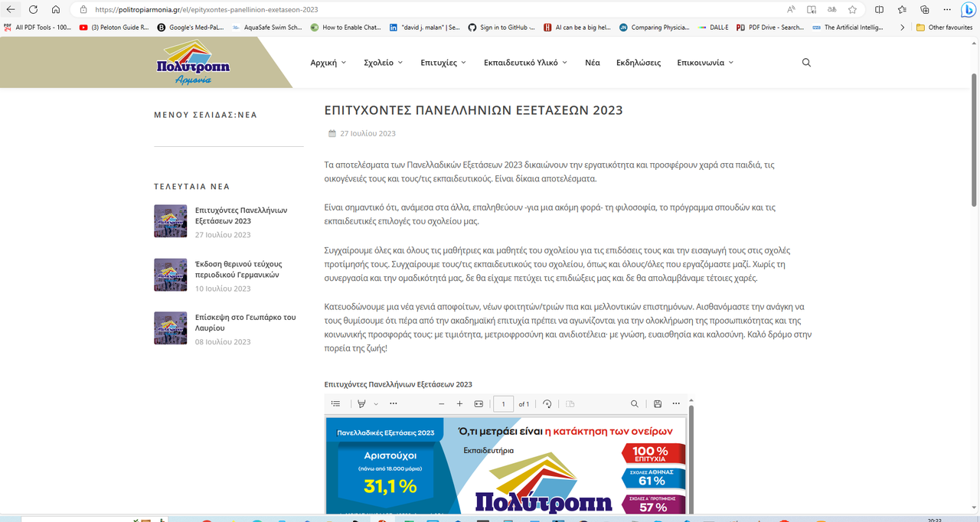This screenshot has width=980, height=522.
Task: Show more bookmarks with the favourites bar chevron
Action: 902,27
